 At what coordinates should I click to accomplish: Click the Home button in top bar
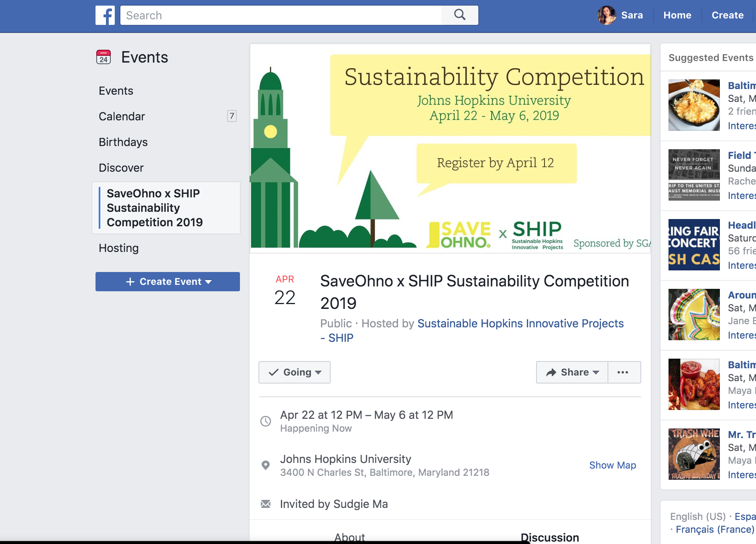tap(677, 15)
